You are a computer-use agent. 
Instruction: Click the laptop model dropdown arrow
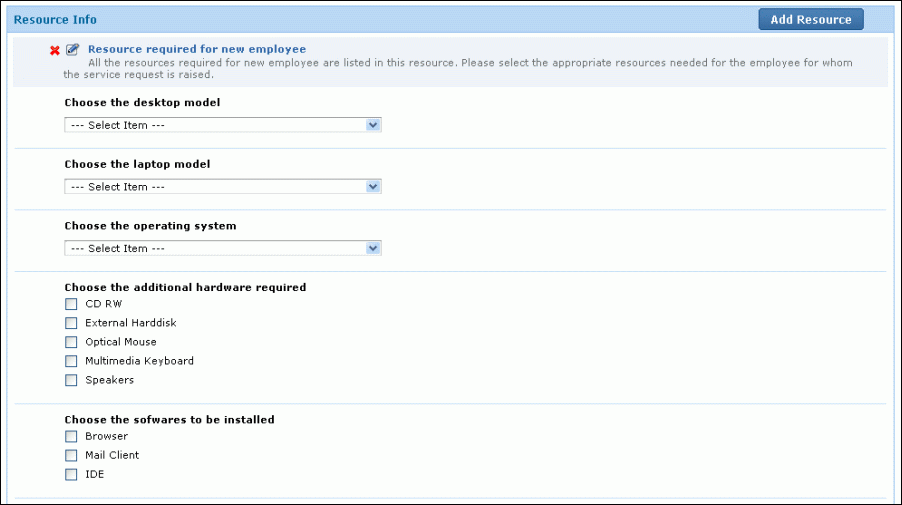[x=373, y=187]
